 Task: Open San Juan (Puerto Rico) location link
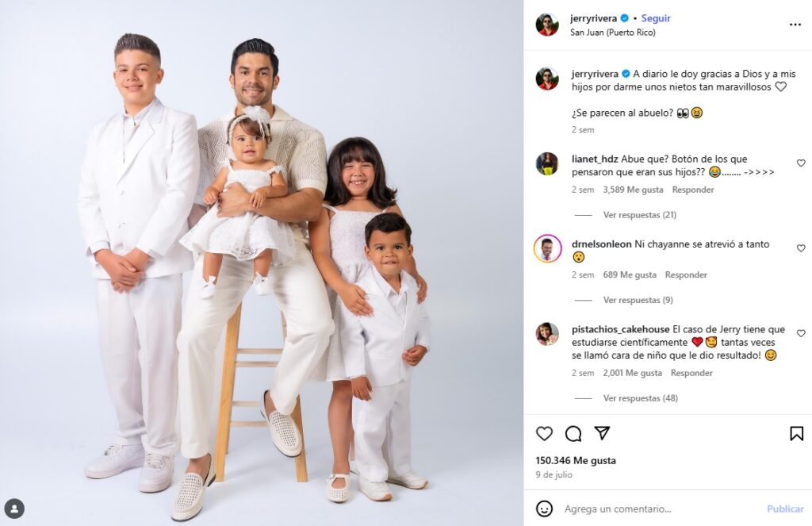click(x=613, y=32)
